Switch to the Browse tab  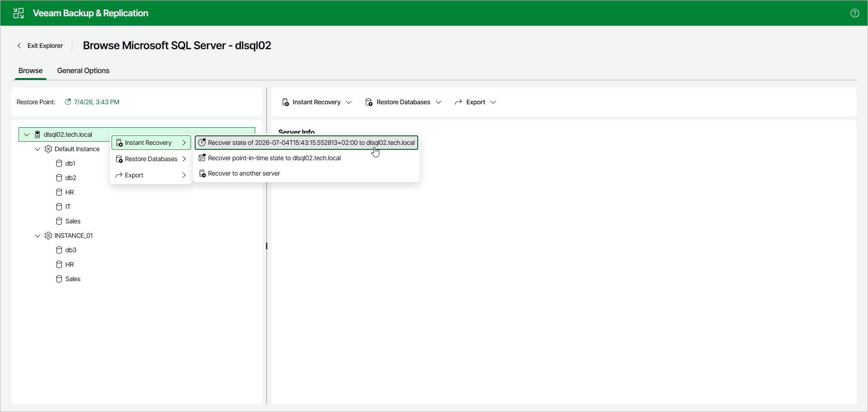click(31, 70)
